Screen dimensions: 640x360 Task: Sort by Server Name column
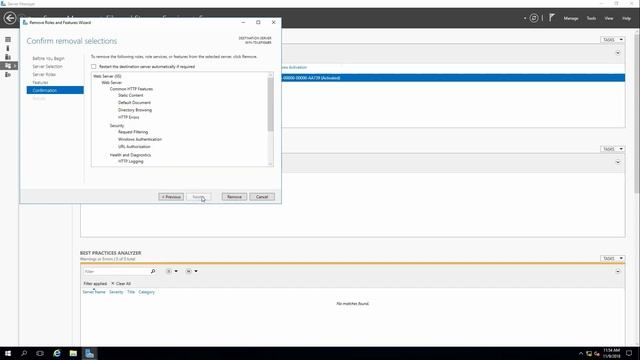coord(94,292)
